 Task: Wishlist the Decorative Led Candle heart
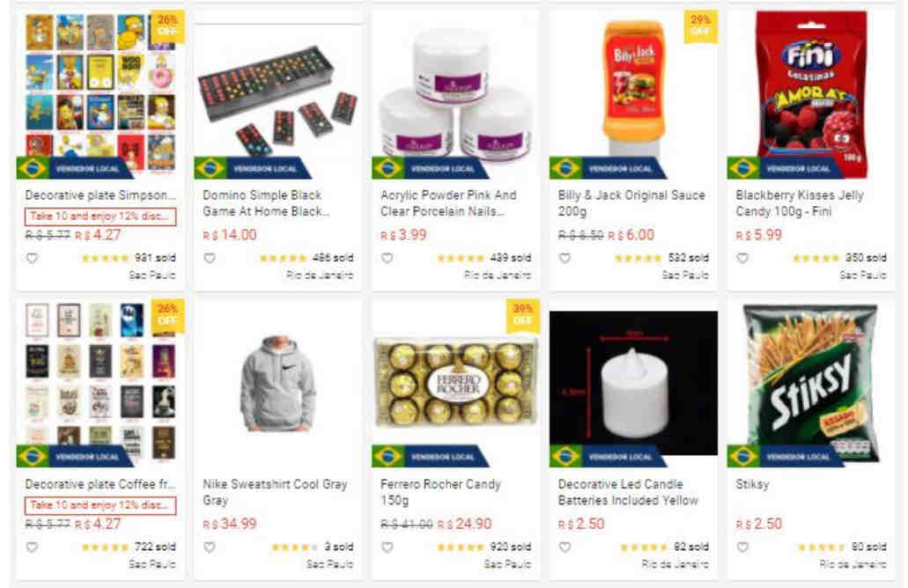point(565,547)
